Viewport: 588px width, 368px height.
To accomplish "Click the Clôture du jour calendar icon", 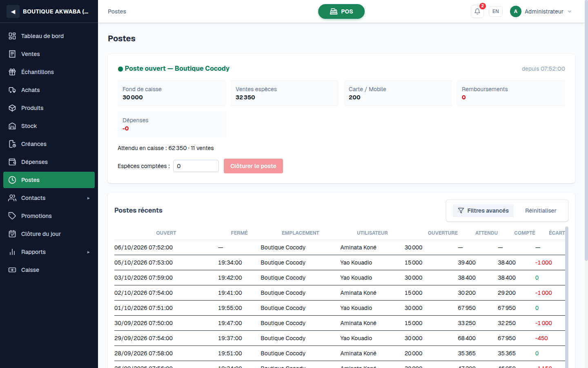I will 12,234.
